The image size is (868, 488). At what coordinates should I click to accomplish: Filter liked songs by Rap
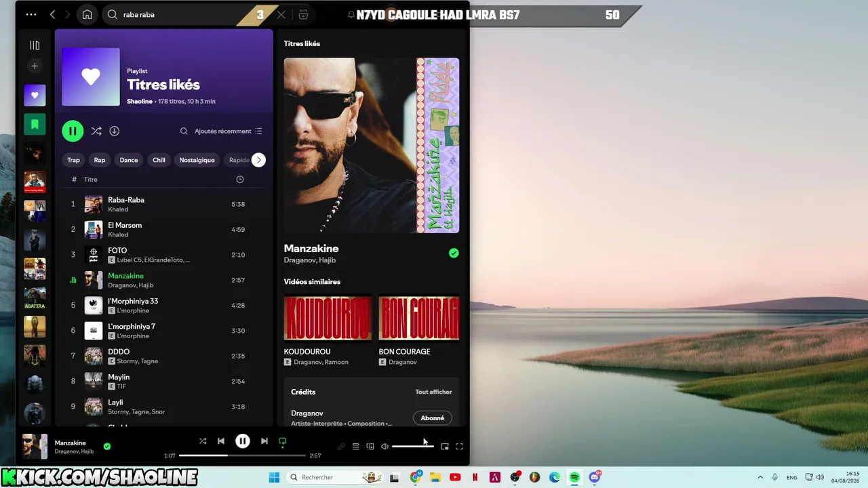(100, 160)
